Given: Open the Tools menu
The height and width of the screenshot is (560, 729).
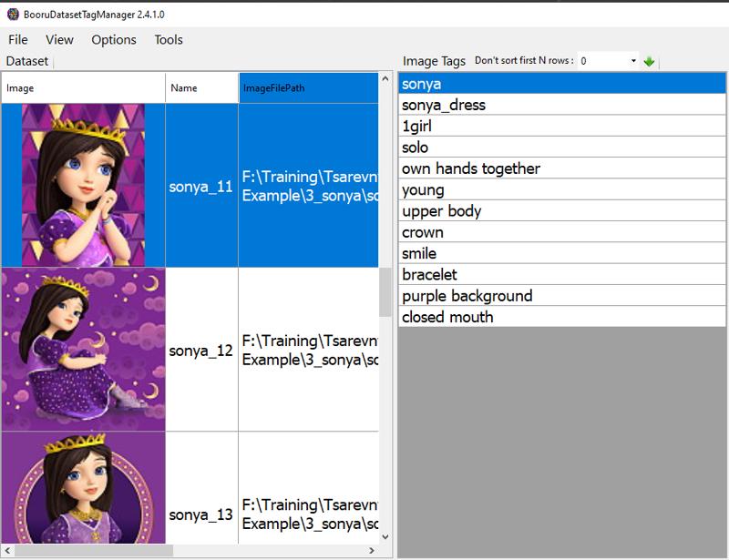Looking at the screenshot, I should coord(169,40).
